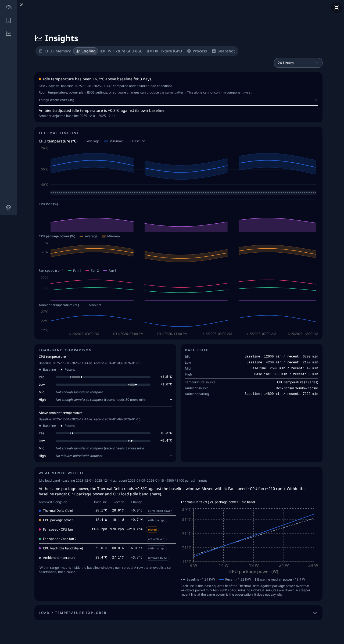Screen dimensions: 344x644
Task: Open the settings gear in sidebar
Action: (x=9, y=208)
